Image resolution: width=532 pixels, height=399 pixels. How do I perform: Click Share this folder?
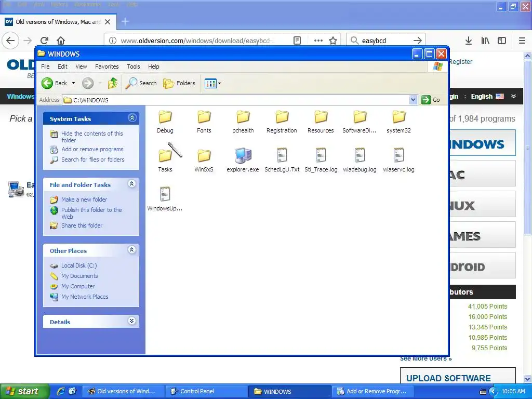[x=82, y=225]
